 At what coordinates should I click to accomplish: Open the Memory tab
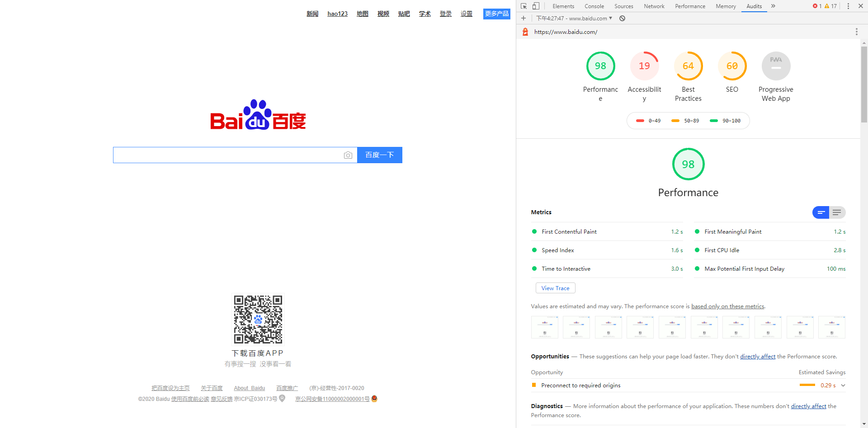pyautogui.click(x=726, y=6)
